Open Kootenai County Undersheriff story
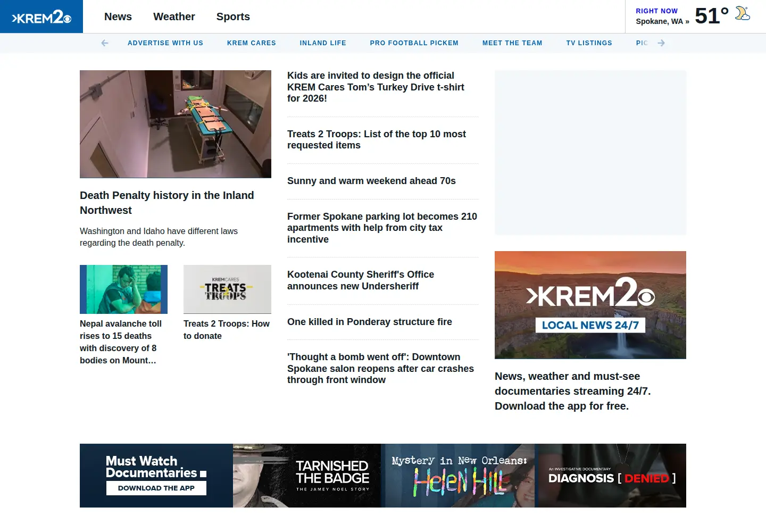 (x=361, y=280)
